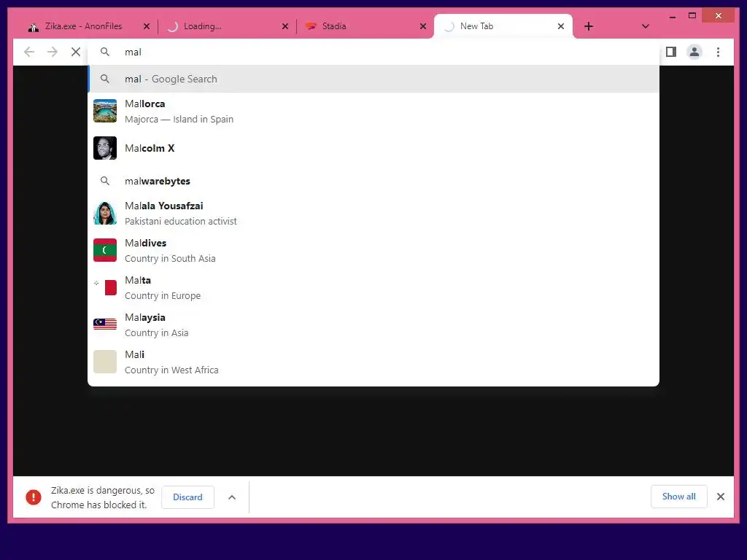Click the forward navigation arrow
Viewport: 747px width, 560px height.
[53, 52]
